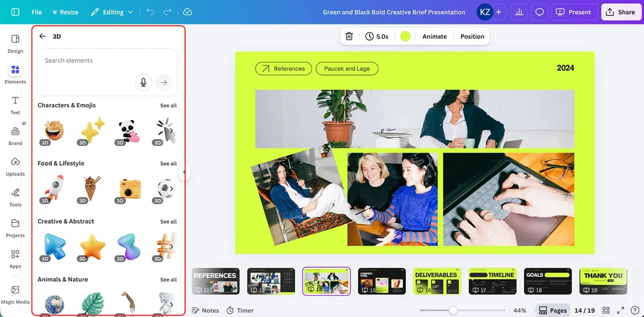Open the Share button
Screen dimensions: 644x317
[621, 12]
